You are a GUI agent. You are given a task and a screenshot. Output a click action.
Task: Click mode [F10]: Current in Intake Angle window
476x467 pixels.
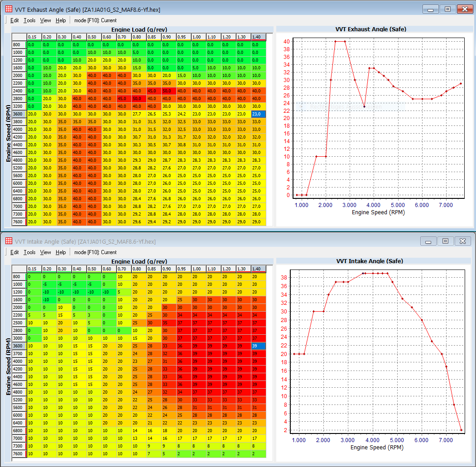(95, 252)
